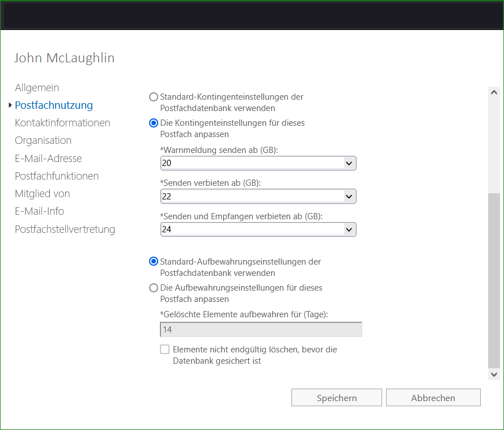The image size is (504, 430).
Task: Switch to Postfachfunktionen
Action: (57, 176)
